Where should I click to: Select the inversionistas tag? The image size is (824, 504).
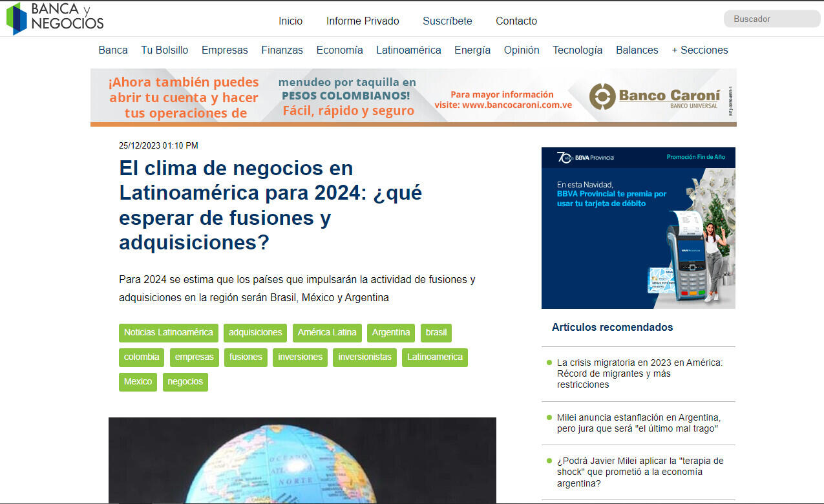[x=364, y=357]
